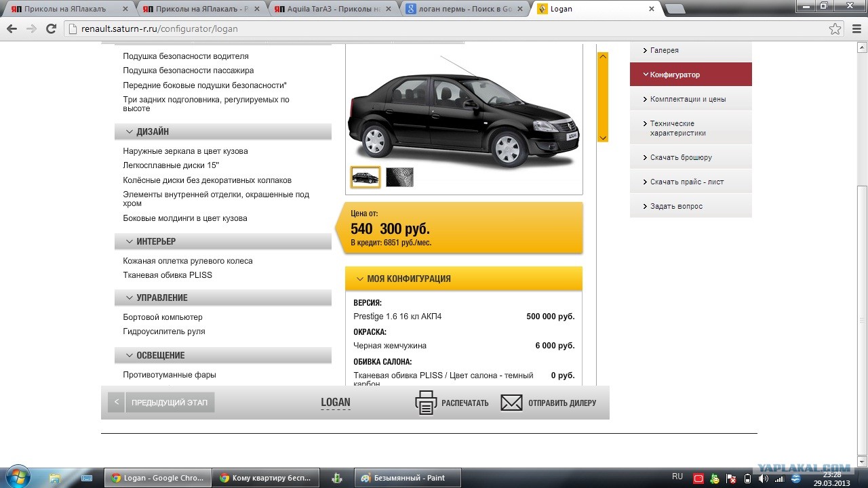Click the keyboard icon in the taskbar
Image resolution: width=868 pixels, height=488 pixels.
point(87,478)
